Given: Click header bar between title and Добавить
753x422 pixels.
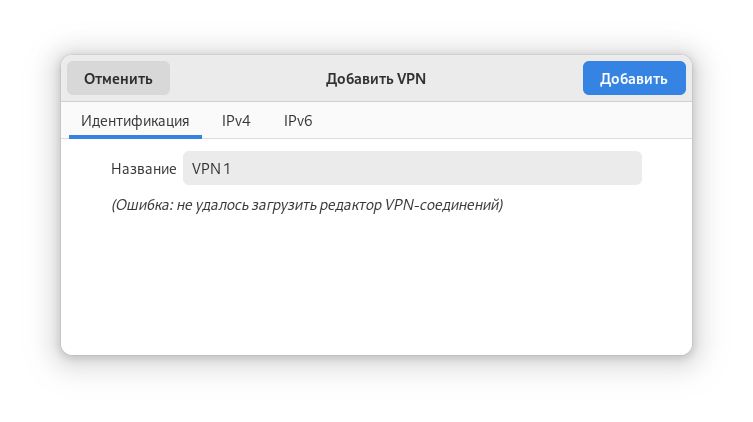Looking at the screenshot, I should [x=505, y=79].
